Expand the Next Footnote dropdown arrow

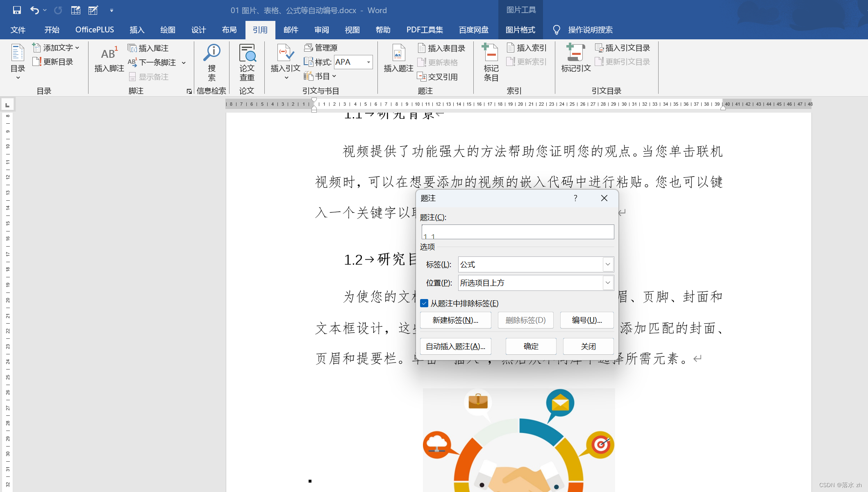pyautogui.click(x=184, y=63)
